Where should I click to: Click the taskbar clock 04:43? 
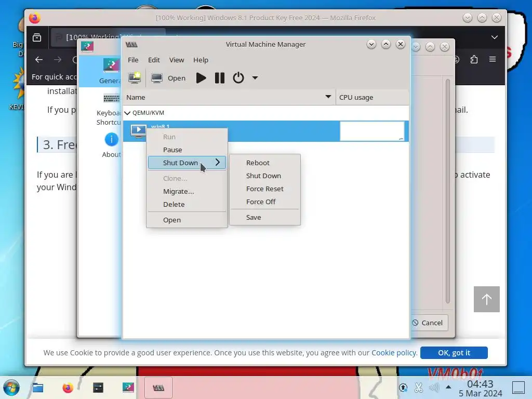point(480,384)
